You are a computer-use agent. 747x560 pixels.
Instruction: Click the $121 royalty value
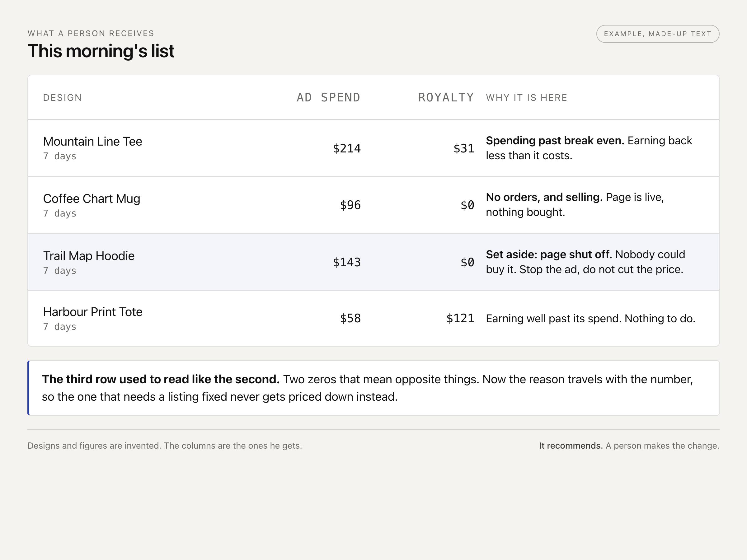point(460,318)
